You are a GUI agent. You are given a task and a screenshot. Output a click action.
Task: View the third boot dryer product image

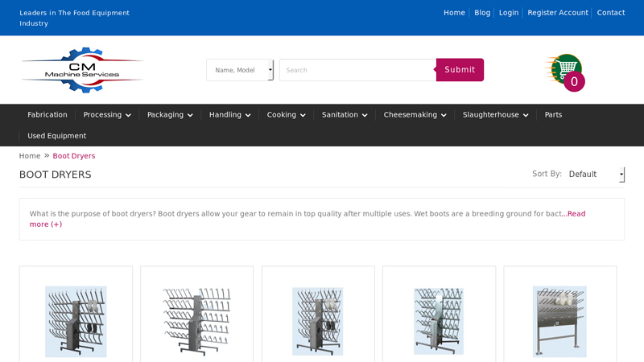(318, 321)
